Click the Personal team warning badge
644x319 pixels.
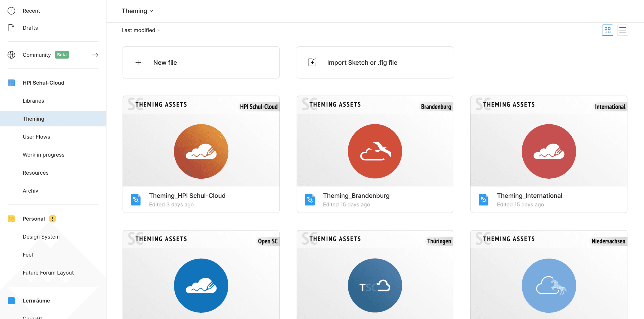(x=53, y=219)
